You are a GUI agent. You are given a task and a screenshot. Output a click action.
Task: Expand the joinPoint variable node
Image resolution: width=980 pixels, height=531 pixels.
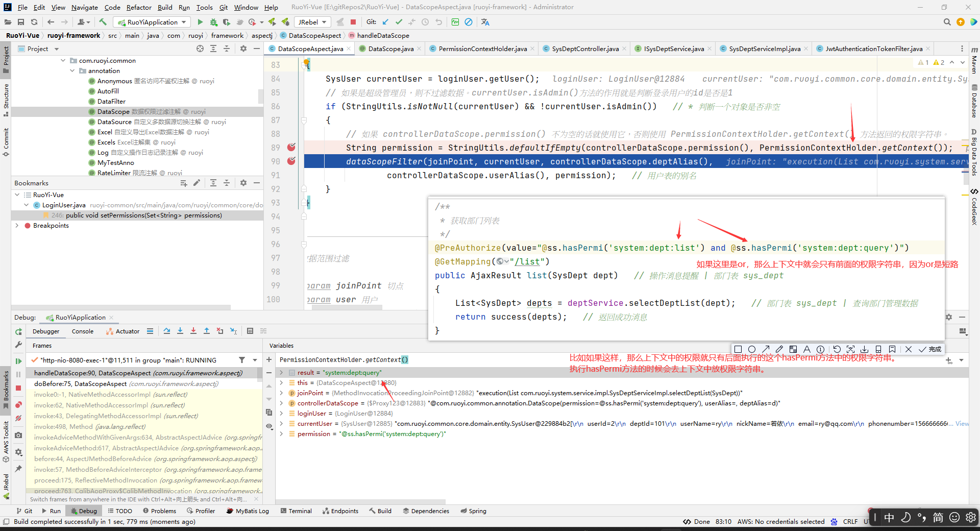(281, 393)
